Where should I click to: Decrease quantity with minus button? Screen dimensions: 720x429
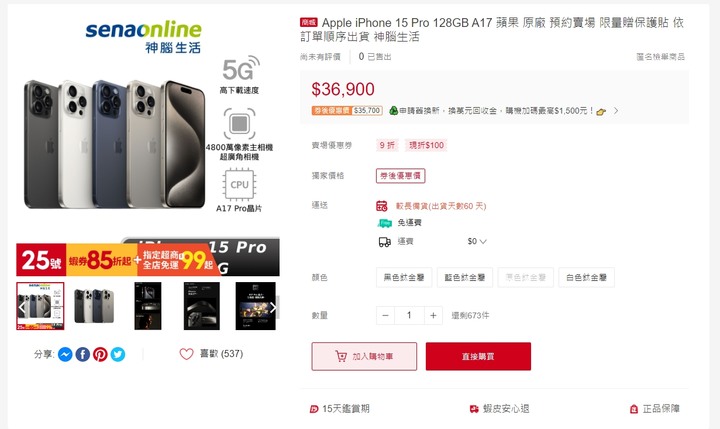tap(385, 316)
